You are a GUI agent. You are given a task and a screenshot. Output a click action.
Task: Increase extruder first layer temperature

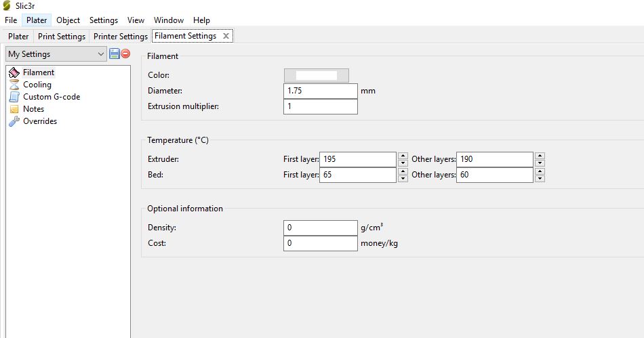[x=403, y=156]
